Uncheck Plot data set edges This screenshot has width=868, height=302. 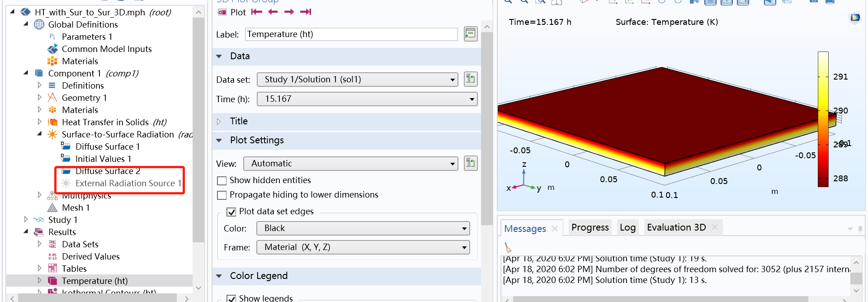[x=231, y=212]
